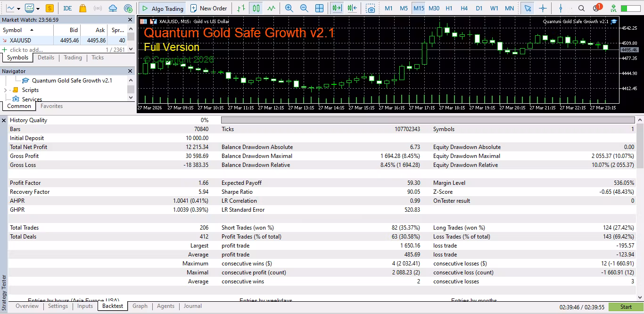Select the H4 timeframe
644x314 pixels.
point(464,8)
